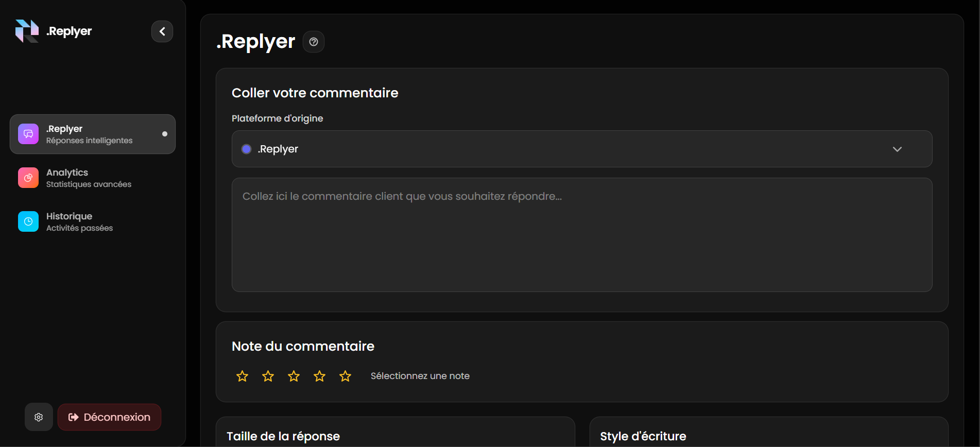Select the fifth star rating
The width and height of the screenshot is (980, 447).
click(345, 376)
